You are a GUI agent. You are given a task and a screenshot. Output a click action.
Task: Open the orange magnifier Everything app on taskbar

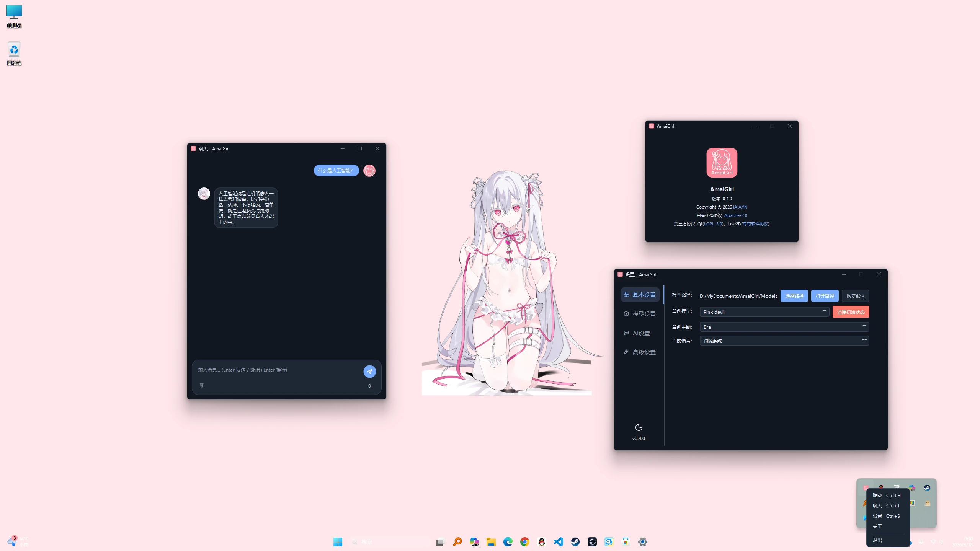pyautogui.click(x=457, y=542)
